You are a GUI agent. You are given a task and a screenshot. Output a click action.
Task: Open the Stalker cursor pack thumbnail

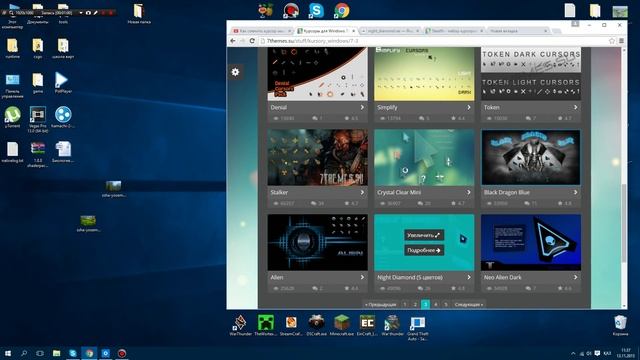318,158
